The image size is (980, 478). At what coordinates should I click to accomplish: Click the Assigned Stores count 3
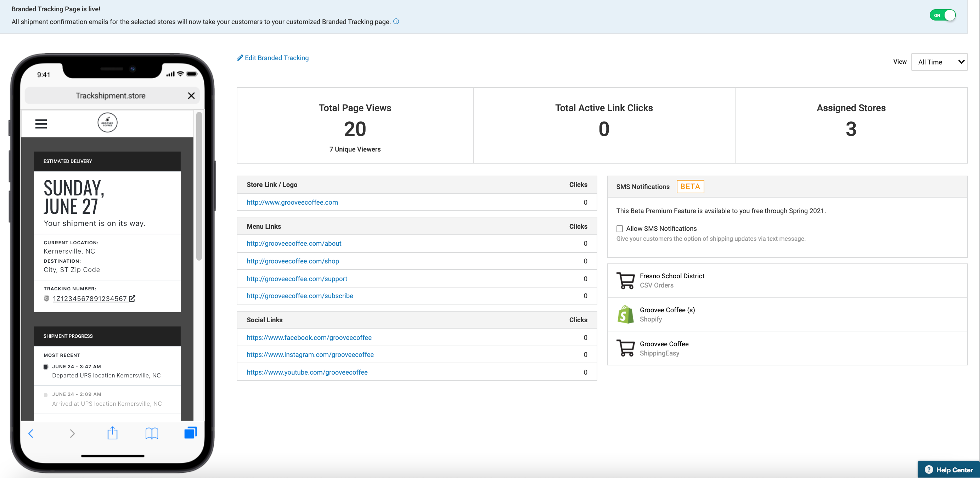[x=851, y=129]
